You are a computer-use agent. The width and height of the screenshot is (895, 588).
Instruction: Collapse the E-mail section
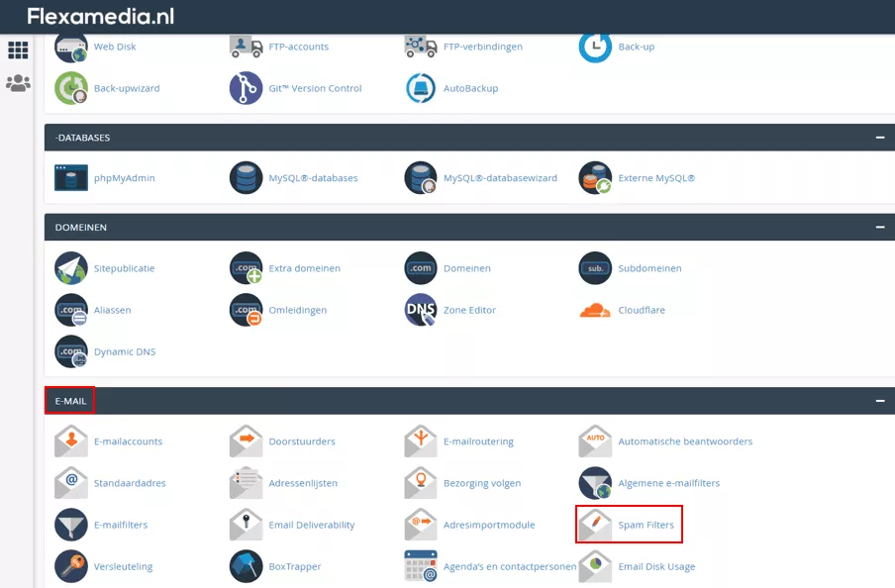(879, 401)
